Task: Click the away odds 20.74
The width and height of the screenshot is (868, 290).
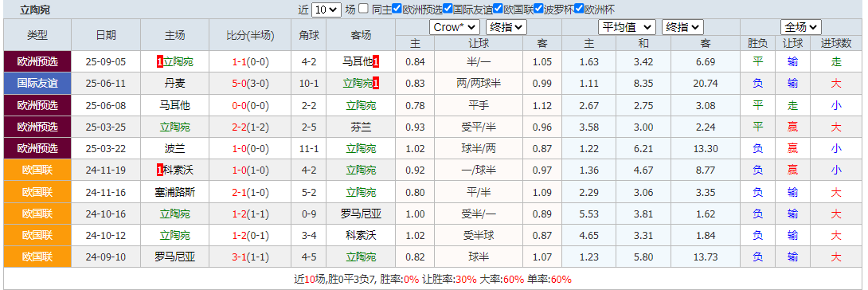Action: 706,84
